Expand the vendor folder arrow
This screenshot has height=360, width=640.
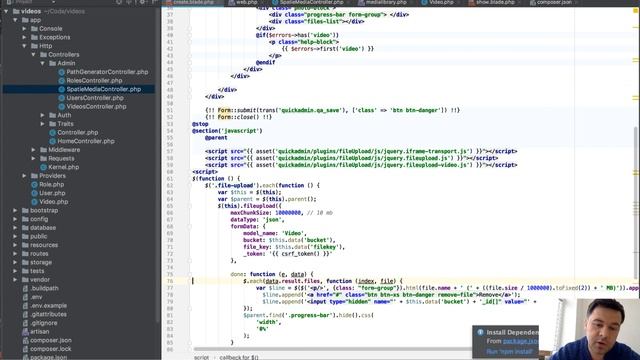16,280
